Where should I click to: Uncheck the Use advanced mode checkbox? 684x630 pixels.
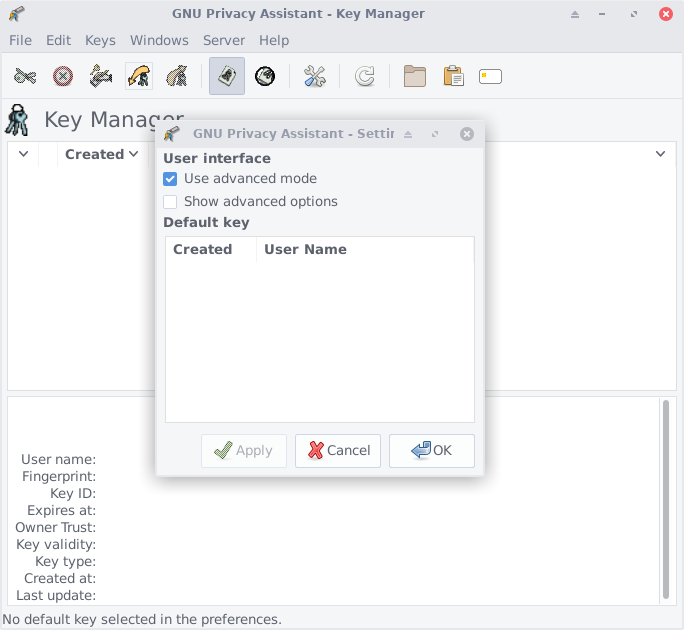point(170,179)
